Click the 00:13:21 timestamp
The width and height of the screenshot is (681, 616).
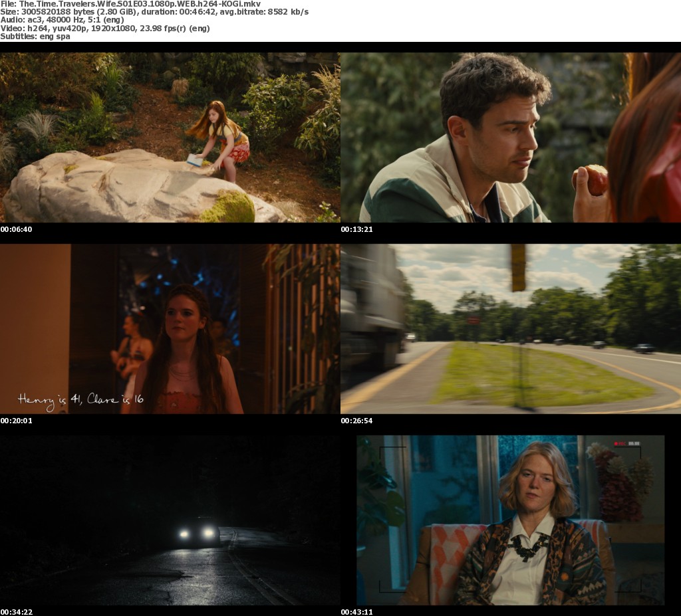[x=356, y=229]
